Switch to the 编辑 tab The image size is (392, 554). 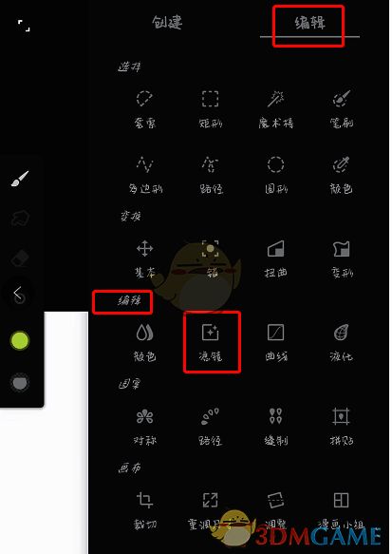point(309,24)
